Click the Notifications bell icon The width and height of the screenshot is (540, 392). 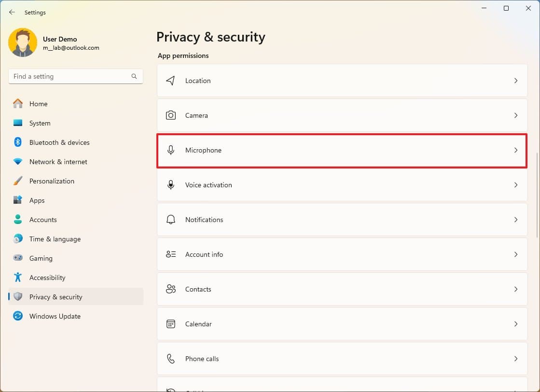pyautogui.click(x=170, y=220)
